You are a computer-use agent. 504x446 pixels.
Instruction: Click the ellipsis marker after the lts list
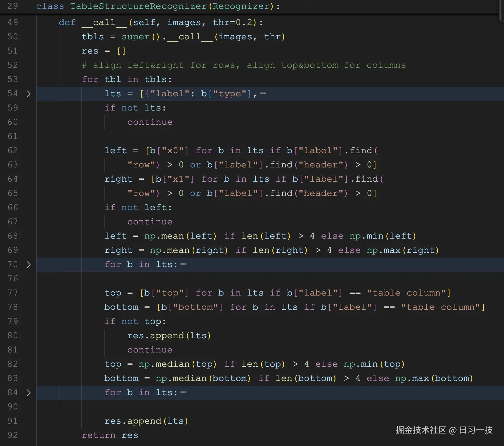[x=263, y=94]
